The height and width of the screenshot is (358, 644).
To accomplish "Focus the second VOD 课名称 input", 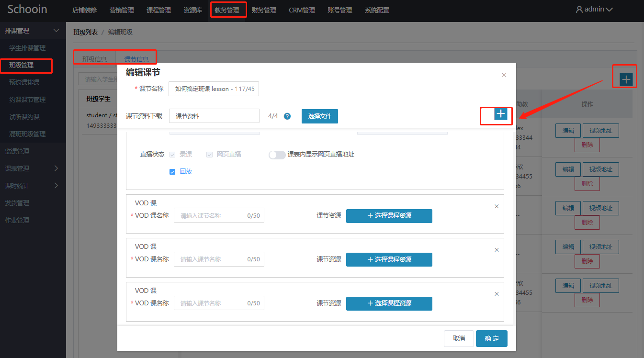I will [x=219, y=259].
